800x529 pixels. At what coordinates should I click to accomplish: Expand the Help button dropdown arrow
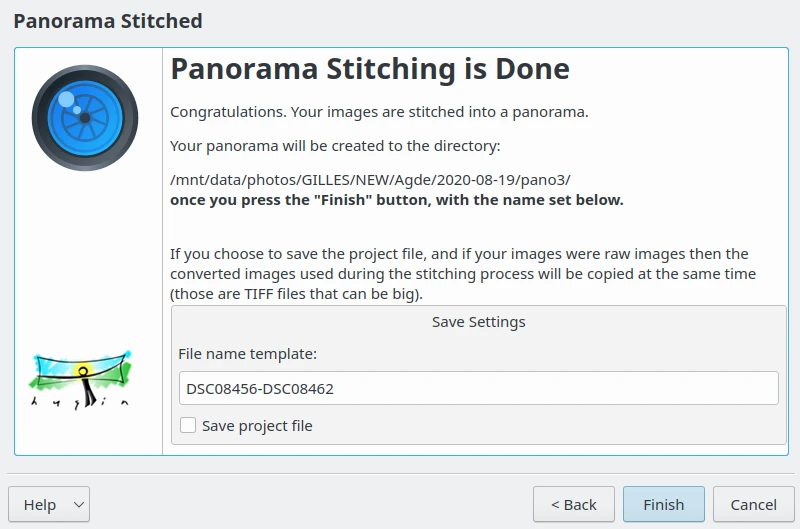point(78,505)
